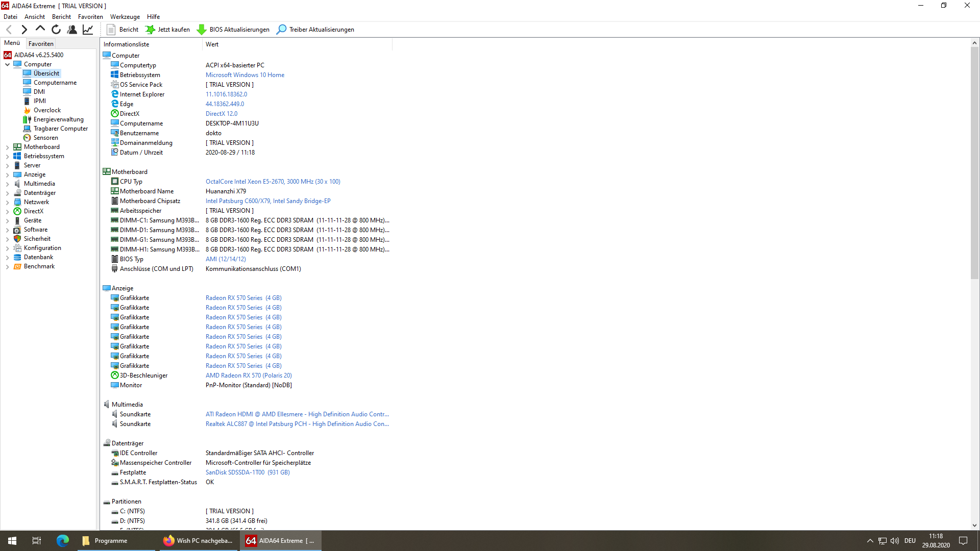Expand the Motherboard tree node

pyautogui.click(x=7, y=147)
